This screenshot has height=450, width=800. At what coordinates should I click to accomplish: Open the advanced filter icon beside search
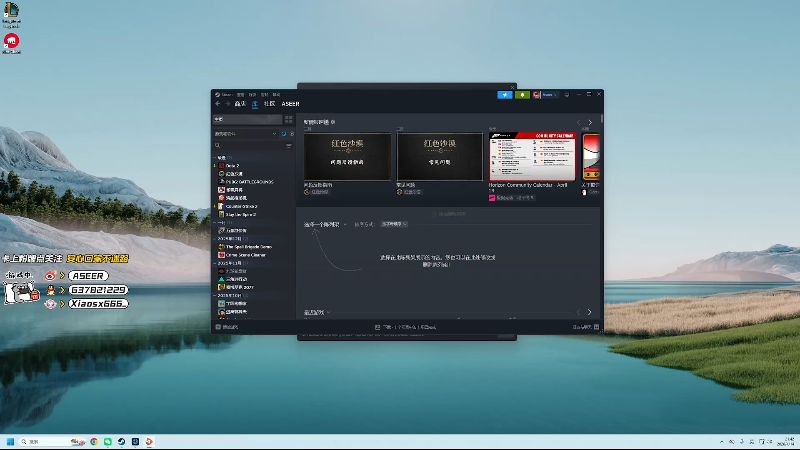[289, 145]
